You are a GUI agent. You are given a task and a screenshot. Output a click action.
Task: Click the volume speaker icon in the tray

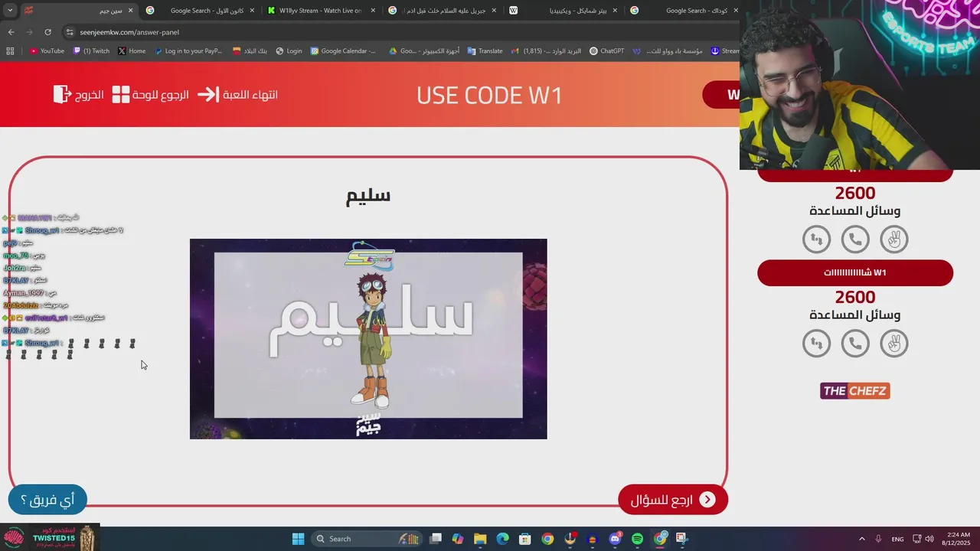pyautogui.click(x=929, y=539)
